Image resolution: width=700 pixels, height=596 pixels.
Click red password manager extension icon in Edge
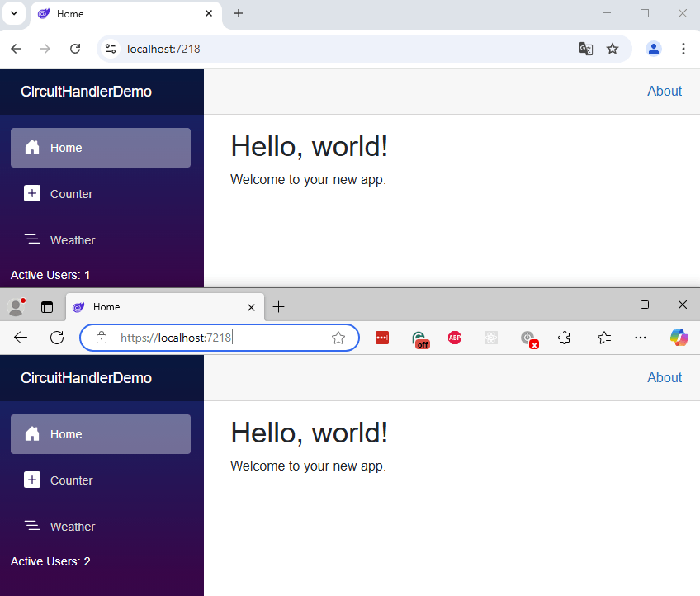click(x=382, y=338)
